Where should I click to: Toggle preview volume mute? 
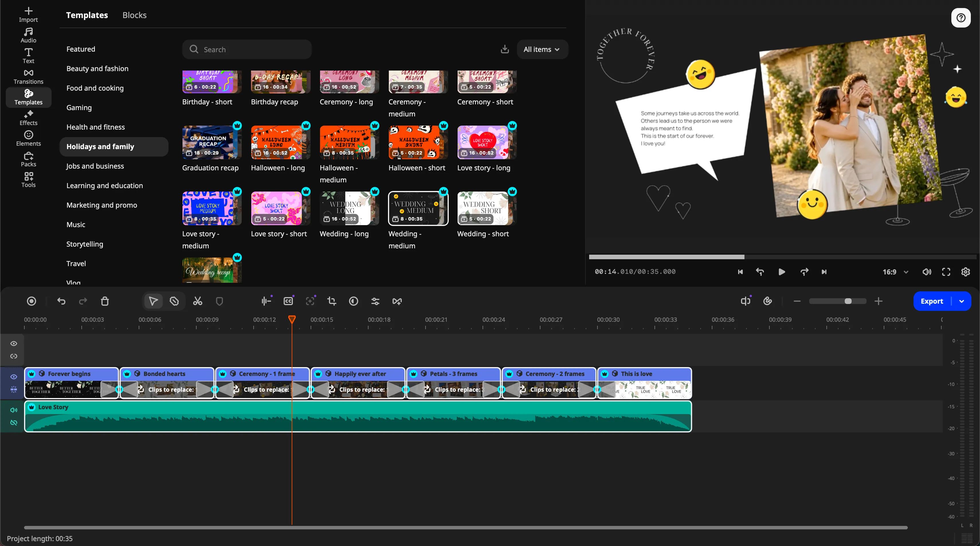point(927,272)
